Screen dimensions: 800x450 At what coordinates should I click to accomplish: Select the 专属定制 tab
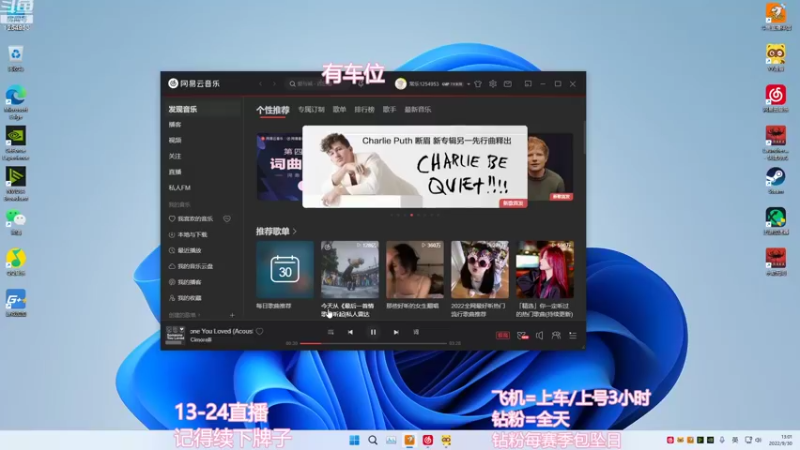point(311,110)
